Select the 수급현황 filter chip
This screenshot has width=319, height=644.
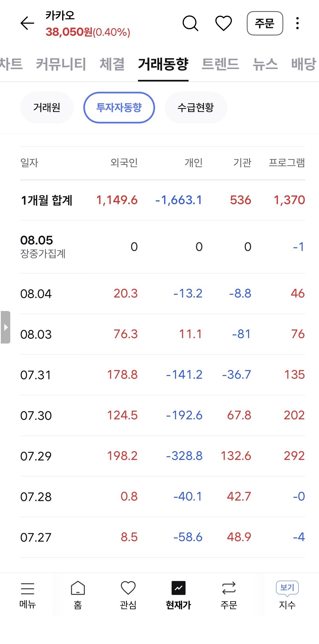[196, 107]
